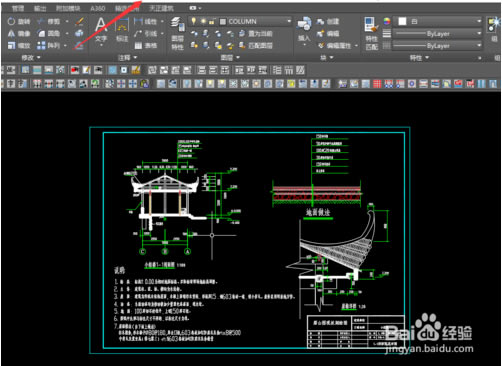Open the white (白) object color dropdown

(x=438, y=21)
